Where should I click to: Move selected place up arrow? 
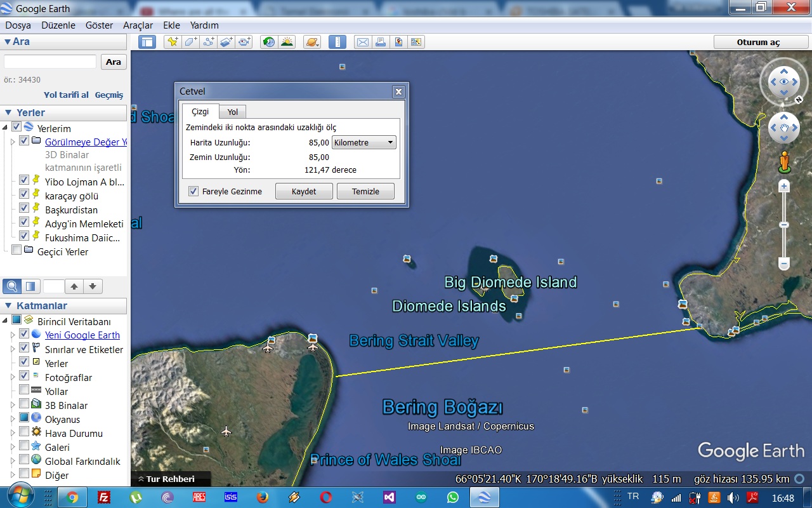[74, 286]
